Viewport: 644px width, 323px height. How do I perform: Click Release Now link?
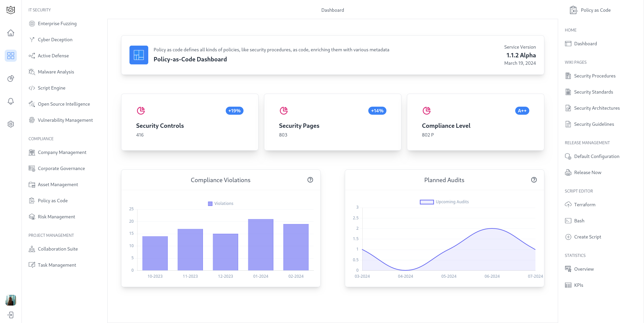(x=587, y=172)
